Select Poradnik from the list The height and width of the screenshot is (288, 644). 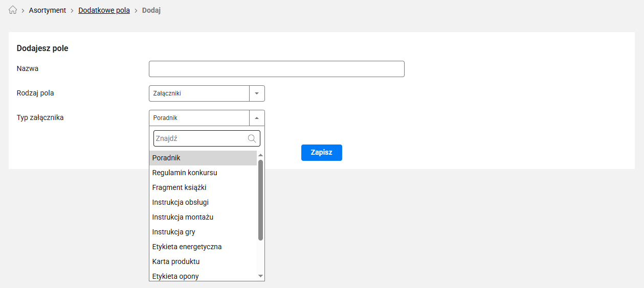click(203, 158)
